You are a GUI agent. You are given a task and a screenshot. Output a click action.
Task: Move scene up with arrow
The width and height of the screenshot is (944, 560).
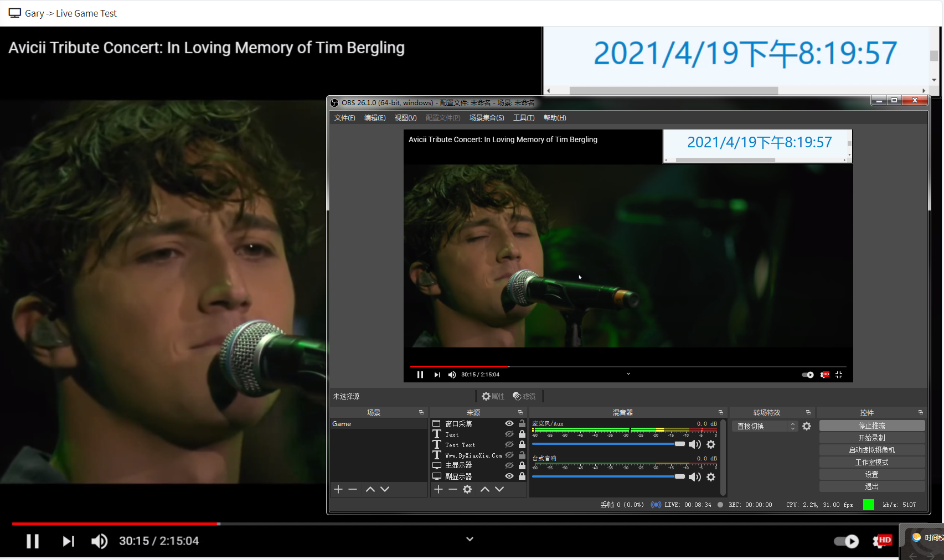(x=370, y=489)
